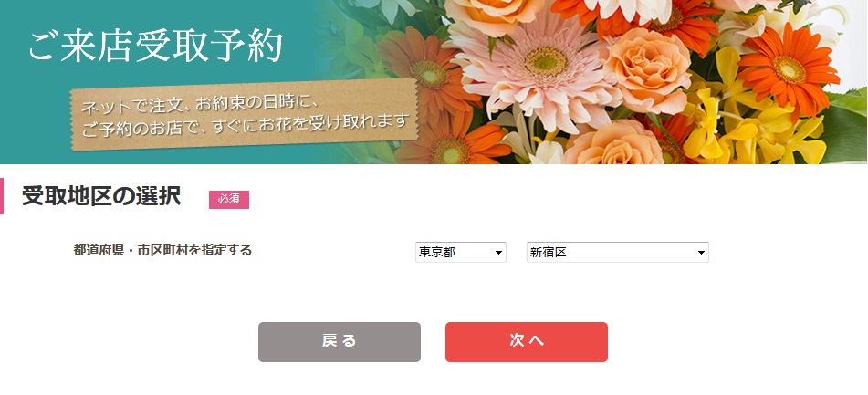Open the 東京都 prefecture dropdown
868x395 pixels.
pos(461,253)
